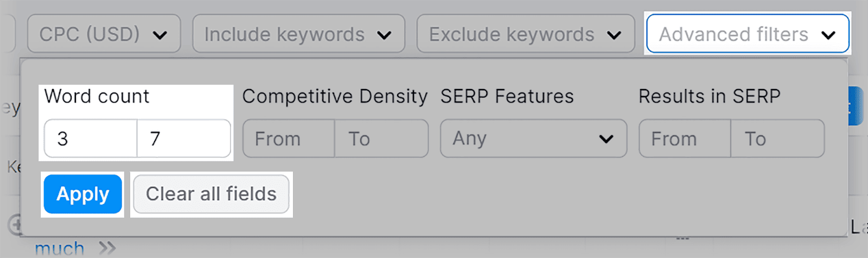
Task: Click the chevron arrow on Include keywords
Action: [384, 36]
